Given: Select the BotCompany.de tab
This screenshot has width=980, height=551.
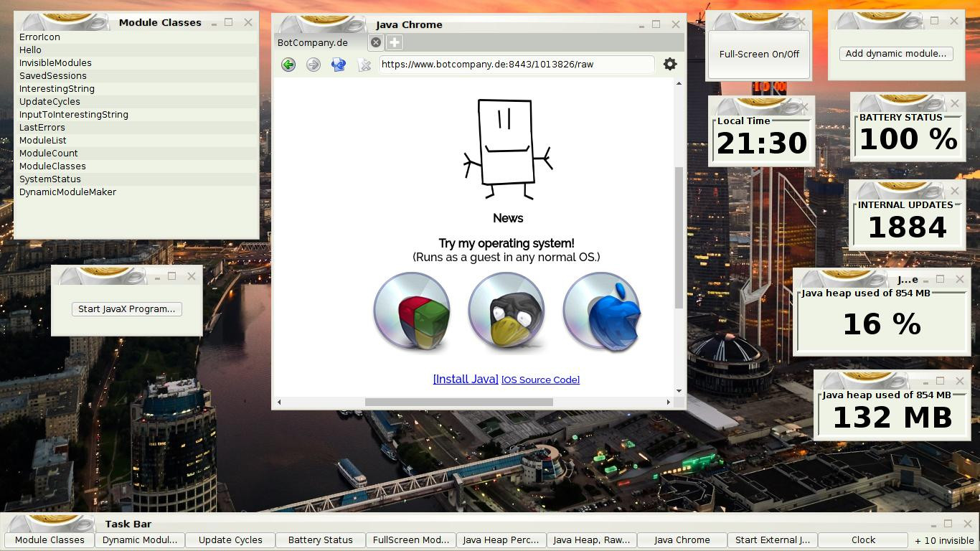Looking at the screenshot, I should point(313,42).
